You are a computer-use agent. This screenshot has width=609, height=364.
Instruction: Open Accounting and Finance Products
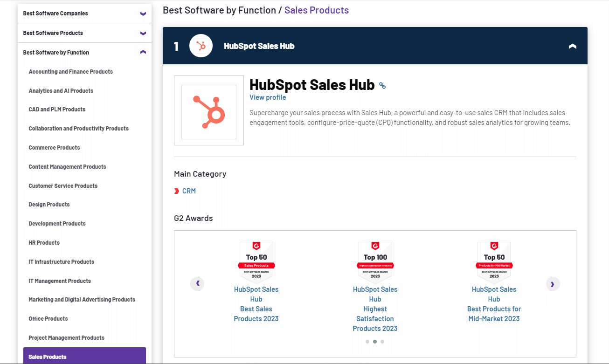click(71, 72)
